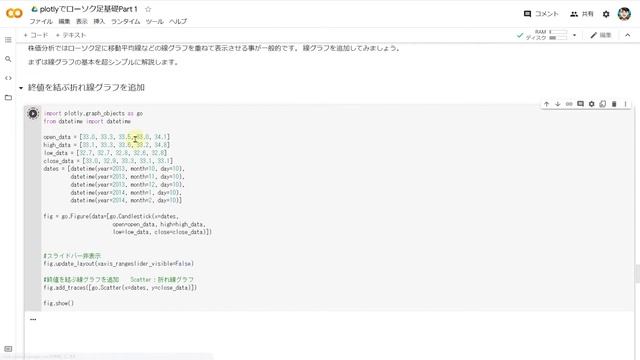The width and height of the screenshot is (640, 360).
Task: Click the heading 終値を結ぶ折れ線グラフを追加
Action: tap(86, 87)
